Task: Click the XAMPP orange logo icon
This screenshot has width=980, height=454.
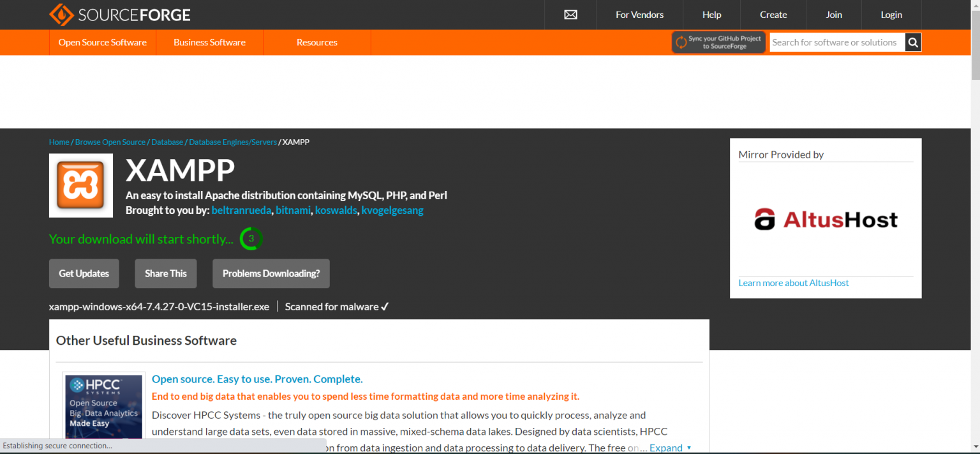Action: (81, 186)
